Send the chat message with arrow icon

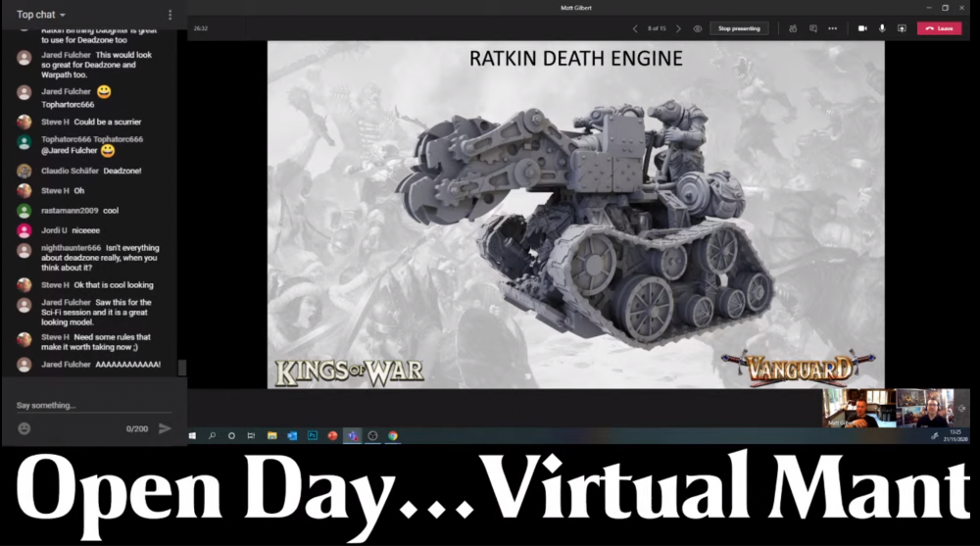coord(165,428)
